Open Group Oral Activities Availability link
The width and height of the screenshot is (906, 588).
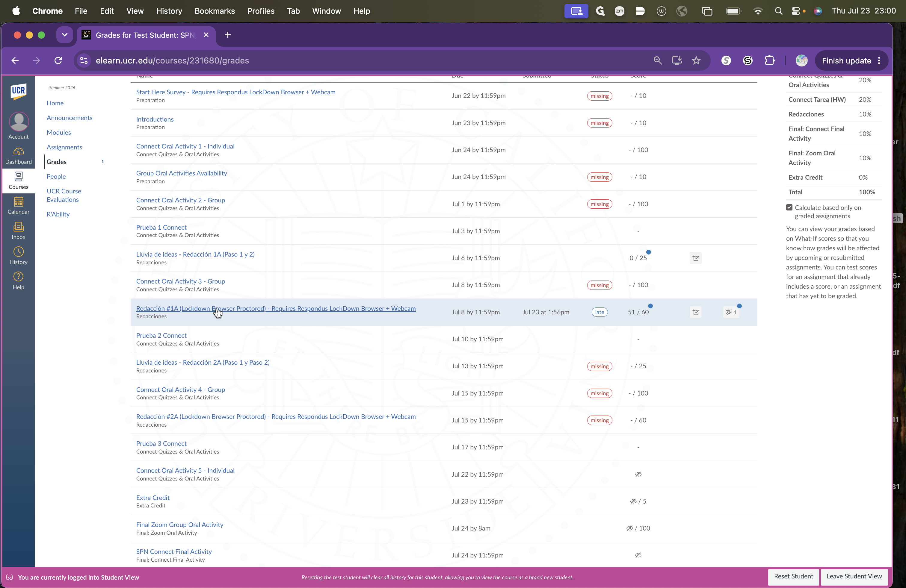[x=182, y=173]
